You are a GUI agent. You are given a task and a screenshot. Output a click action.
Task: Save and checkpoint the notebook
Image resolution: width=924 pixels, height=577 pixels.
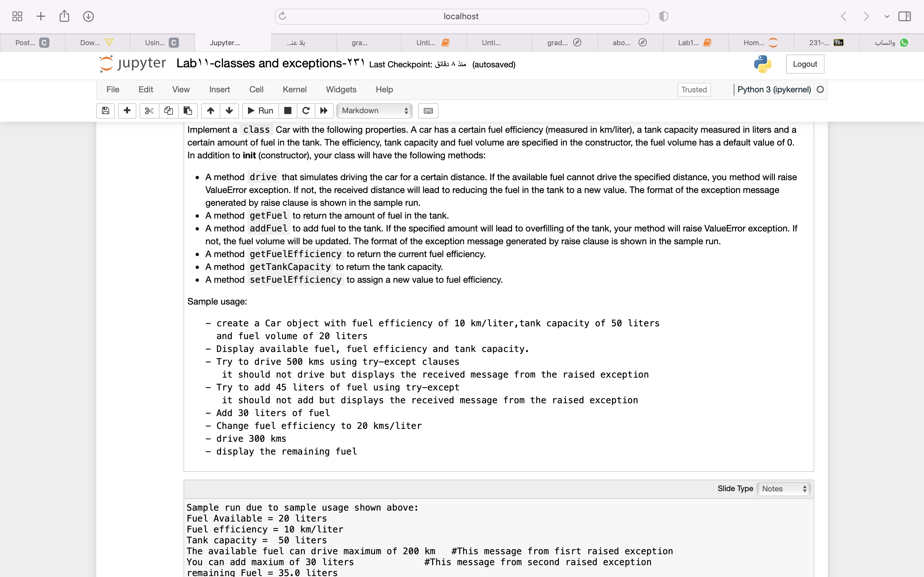pos(105,111)
